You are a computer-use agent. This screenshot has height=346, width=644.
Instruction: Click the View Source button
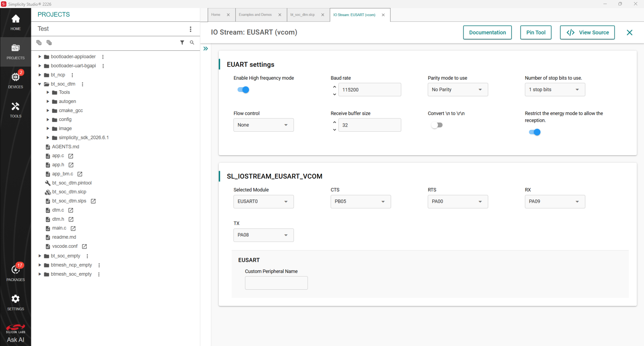pyautogui.click(x=587, y=33)
